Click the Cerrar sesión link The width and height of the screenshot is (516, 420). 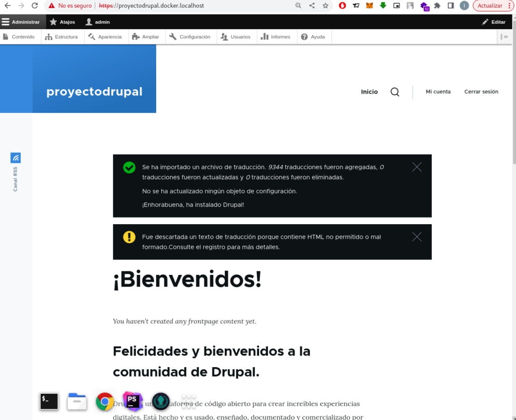[481, 92]
